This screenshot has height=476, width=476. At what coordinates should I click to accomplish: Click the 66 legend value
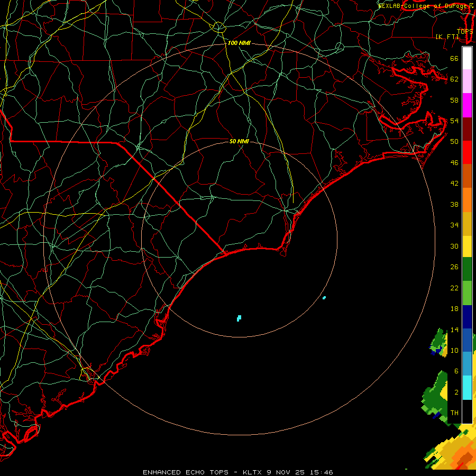(454, 58)
